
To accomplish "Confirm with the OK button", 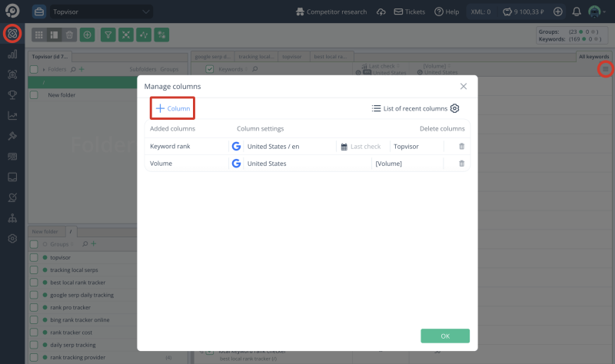I will coord(445,336).
